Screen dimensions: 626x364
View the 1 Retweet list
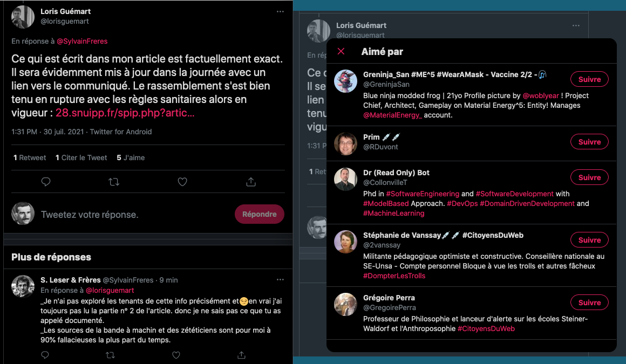[x=30, y=157]
